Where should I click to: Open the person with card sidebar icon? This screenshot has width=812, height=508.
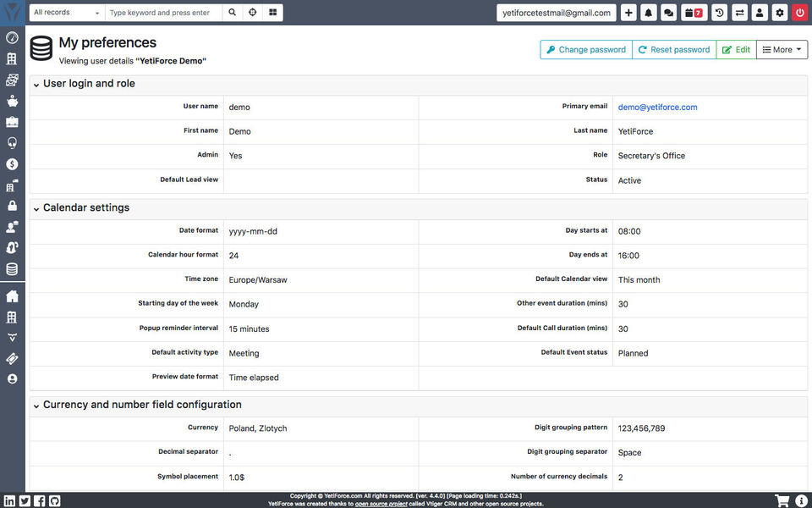tap(12, 227)
